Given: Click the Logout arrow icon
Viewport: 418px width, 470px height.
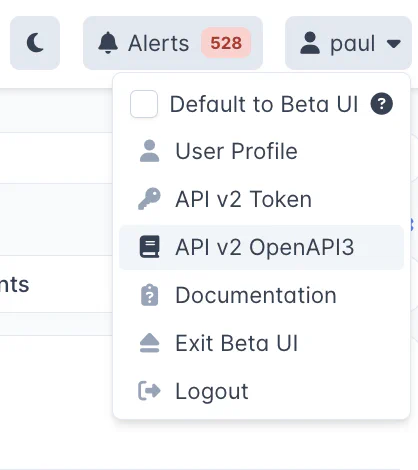Looking at the screenshot, I should 149,391.
